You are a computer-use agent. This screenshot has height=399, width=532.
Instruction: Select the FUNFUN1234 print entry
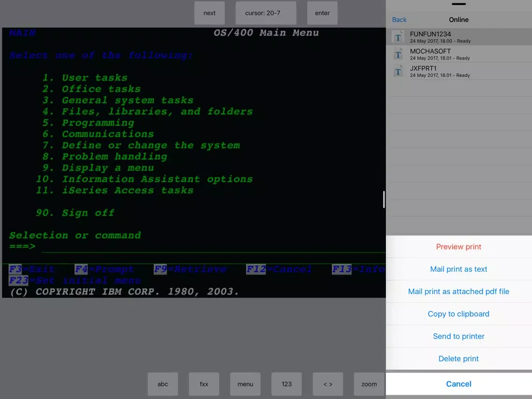[x=459, y=37]
